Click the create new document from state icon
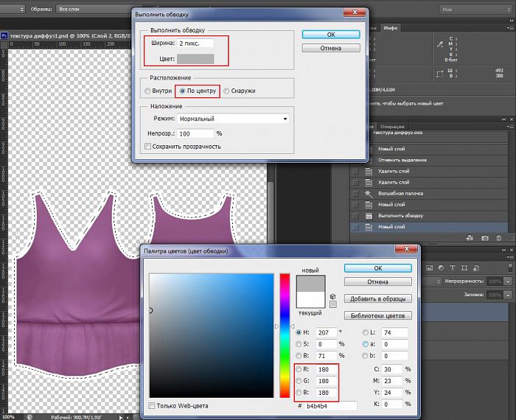 coord(469,238)
